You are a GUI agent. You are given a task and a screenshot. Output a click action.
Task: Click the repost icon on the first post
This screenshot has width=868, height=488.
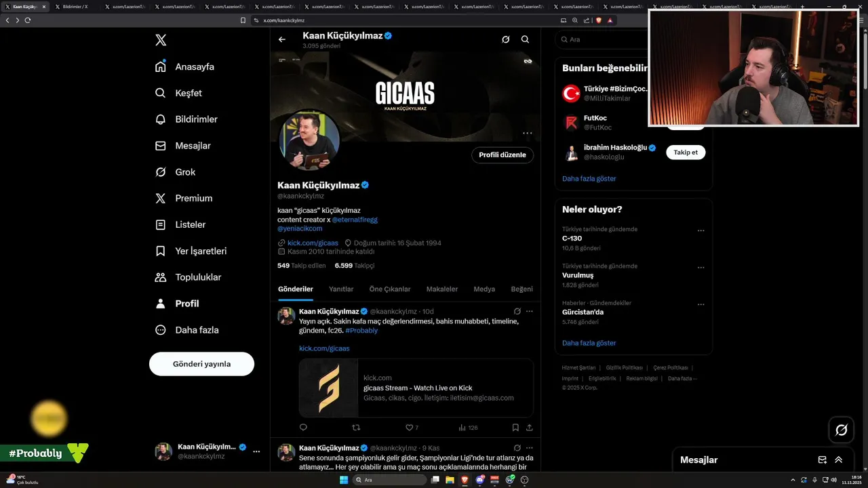(x=356, y=428)
